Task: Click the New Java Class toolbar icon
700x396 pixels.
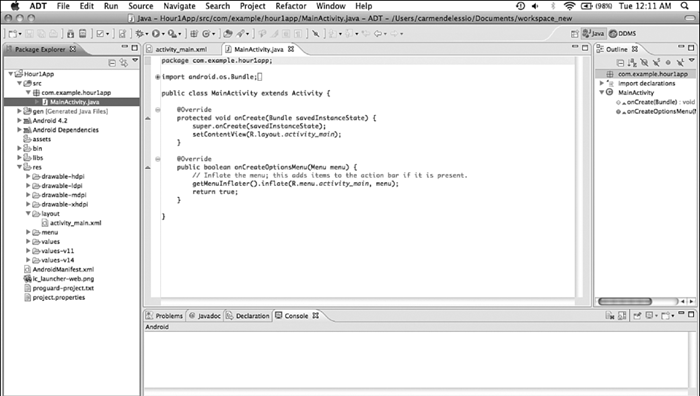Action: [x=206, y=33]
